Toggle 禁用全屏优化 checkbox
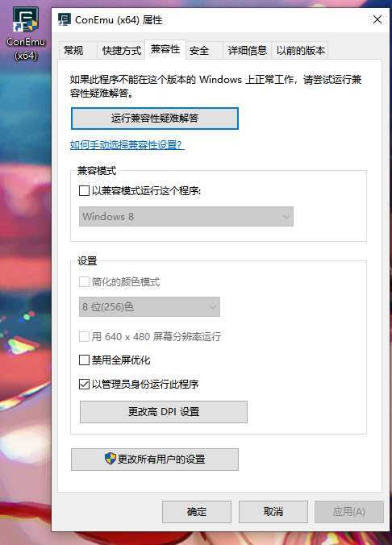Screen dimensions: 392x545 (x=84, y=360)
